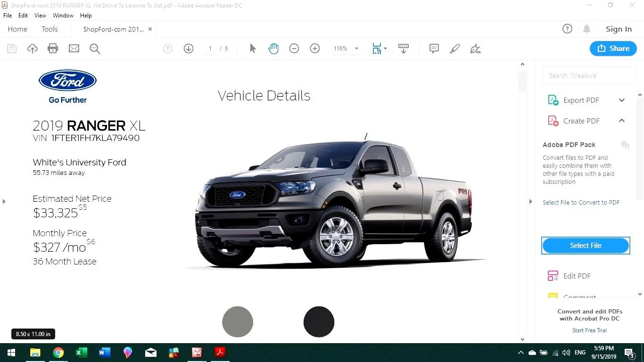Click the Share button

(x=613, y=48)
